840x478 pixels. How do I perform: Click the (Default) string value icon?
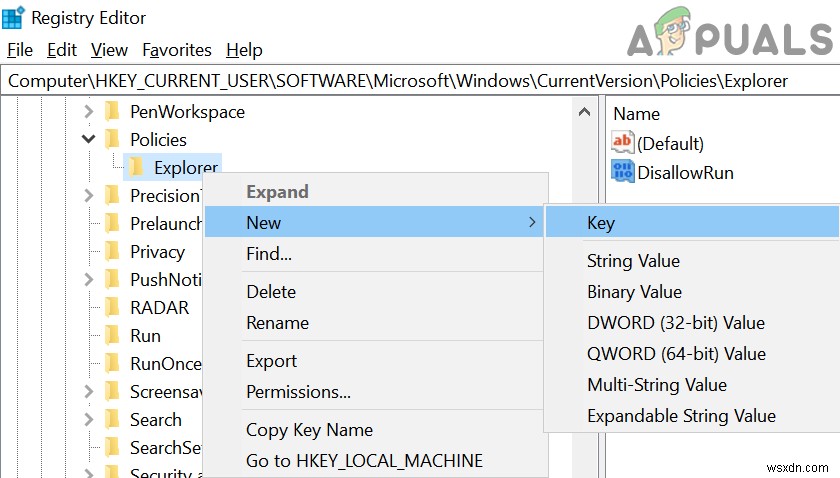pos(622,142)
